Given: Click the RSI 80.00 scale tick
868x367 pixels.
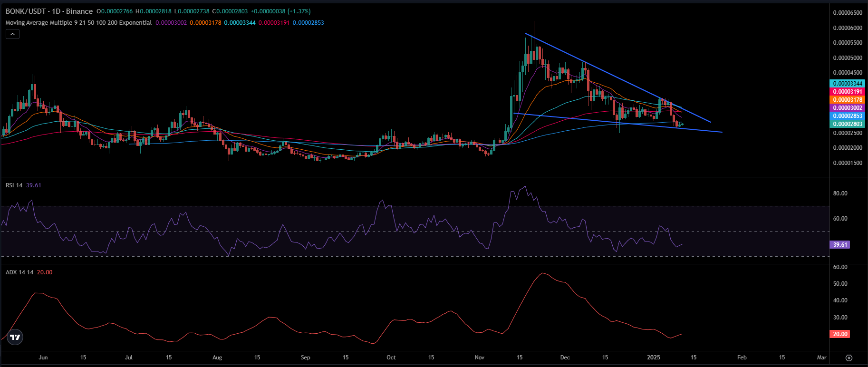Looking at the screenshot, I should [840, 193].
